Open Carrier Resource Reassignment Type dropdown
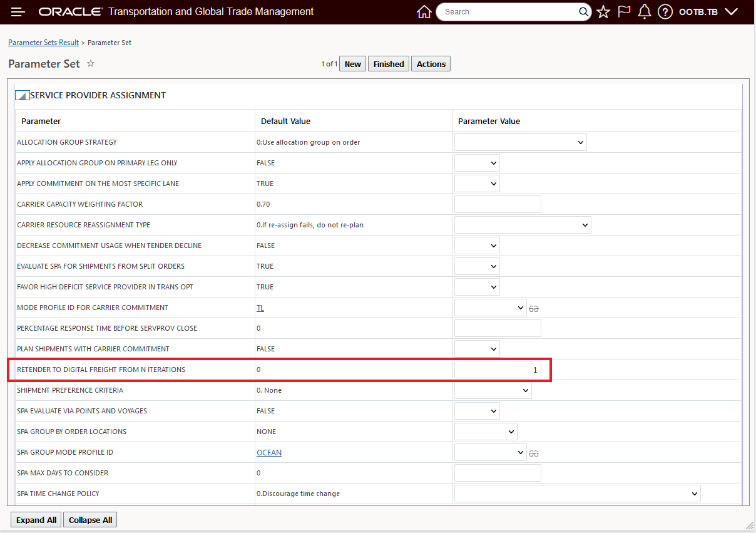 (x=523, y=225)
